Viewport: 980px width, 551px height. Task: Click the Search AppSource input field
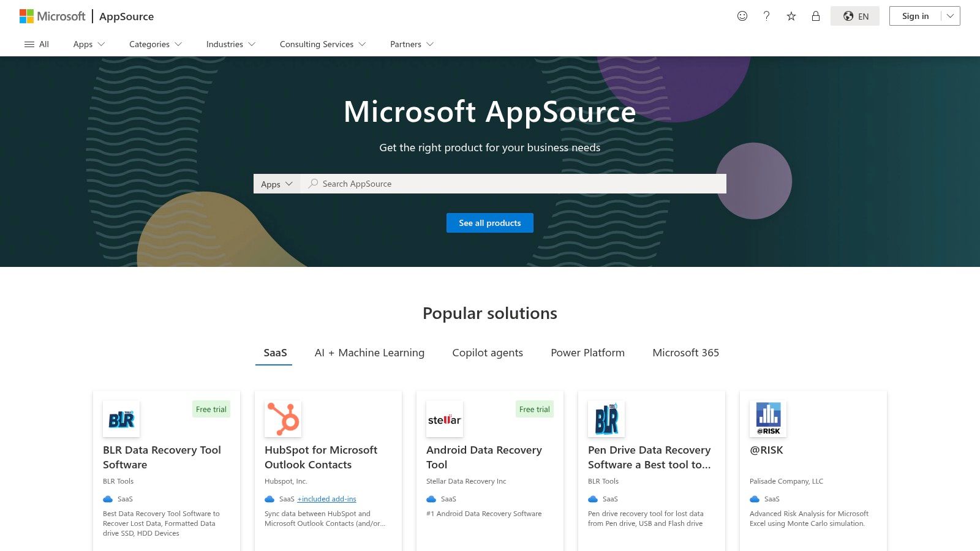(513, 184)
